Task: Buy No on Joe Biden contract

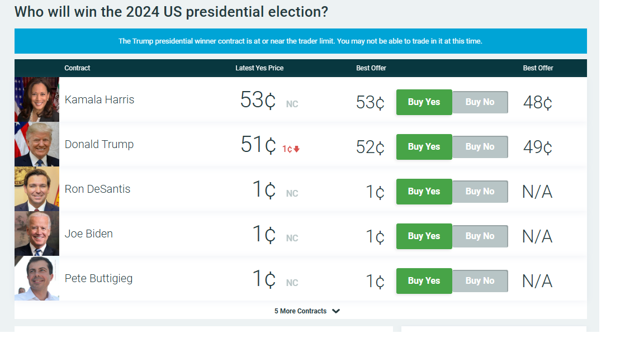Action: point(480,236)
